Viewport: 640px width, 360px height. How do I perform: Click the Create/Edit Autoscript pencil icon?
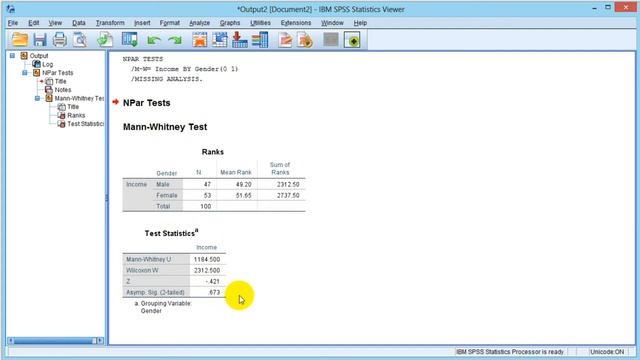pos(285,40)
